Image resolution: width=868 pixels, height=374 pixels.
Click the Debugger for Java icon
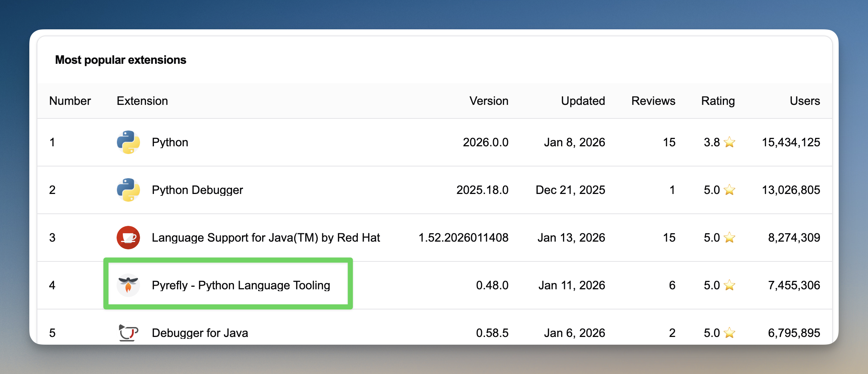(128, 333)
